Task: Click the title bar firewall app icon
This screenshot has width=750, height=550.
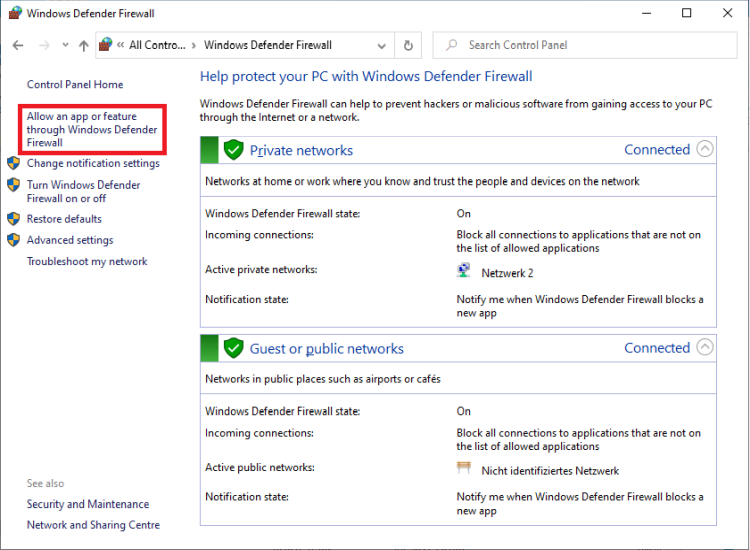Action: click(x=15, y=13)
